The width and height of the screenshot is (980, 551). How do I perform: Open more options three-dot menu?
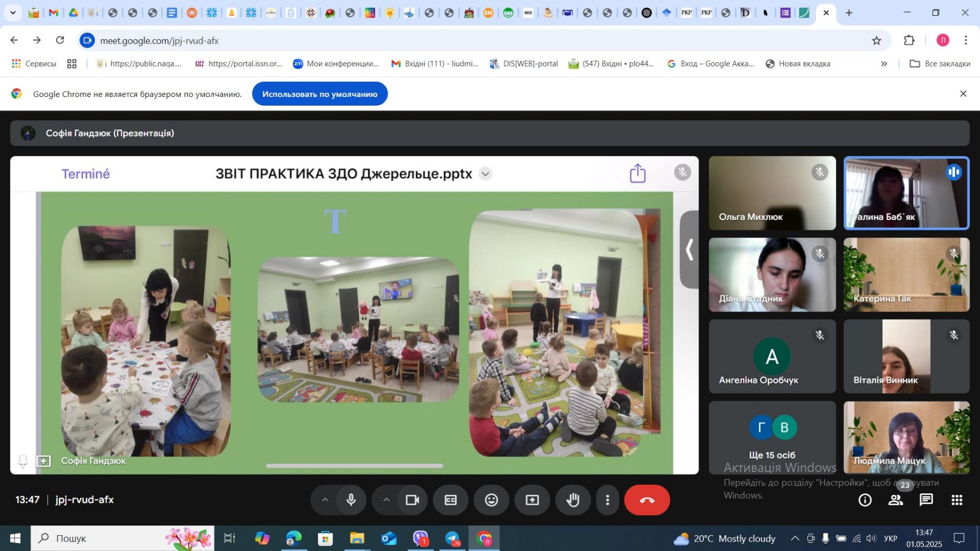[x=608, y=500]
